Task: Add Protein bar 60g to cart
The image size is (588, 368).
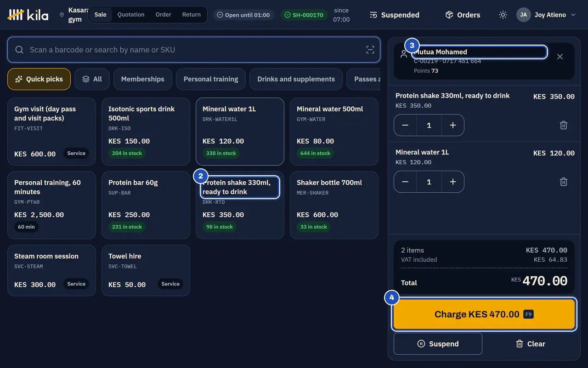Action: pyautogui.click(x=146, y=205)
